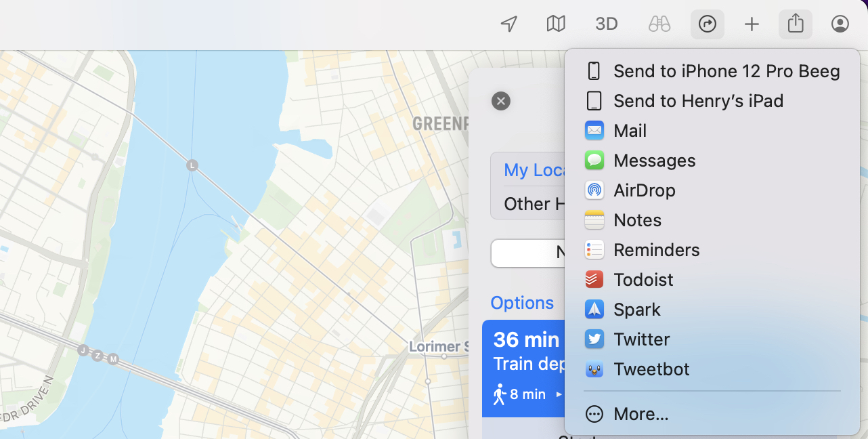Image resolution: width=868 pixels, height=439 pixels.
Task: Open the Share toolbar icon
Action: [795, 24]
